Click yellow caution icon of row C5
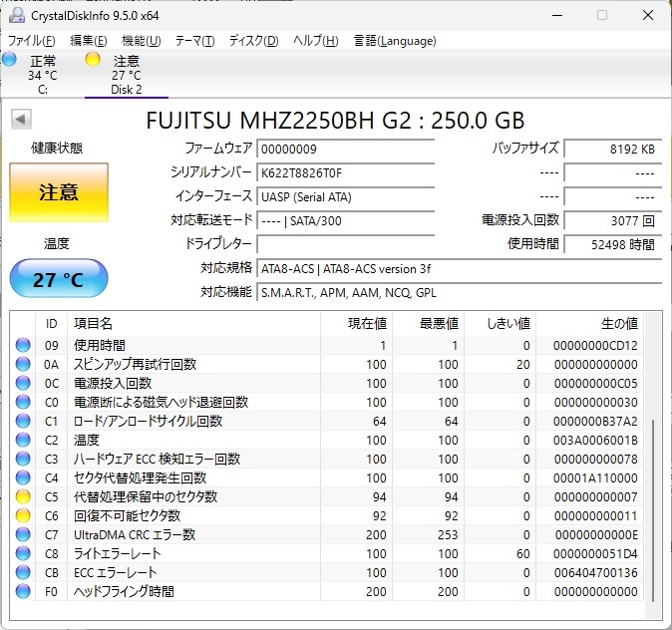This screenshot has height=630, width=672. pos(23,496)
